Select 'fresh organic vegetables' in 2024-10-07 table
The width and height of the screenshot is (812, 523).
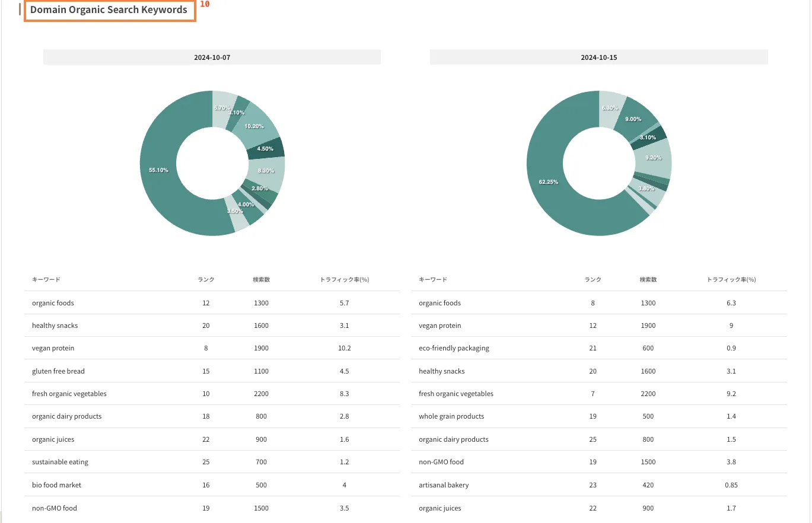point(69,394)
